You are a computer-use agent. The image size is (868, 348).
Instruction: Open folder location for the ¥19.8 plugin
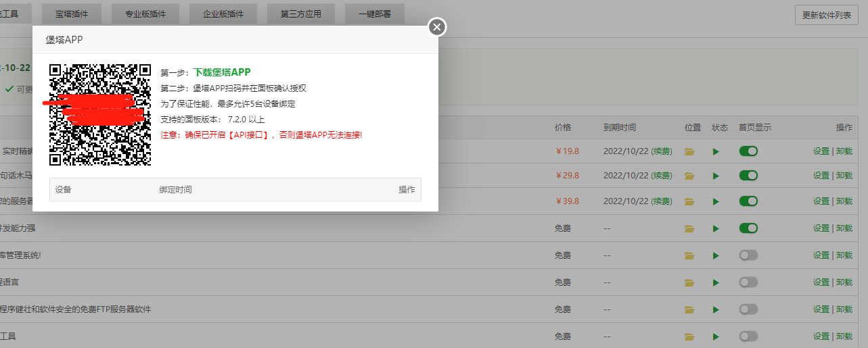[x=689, y=151]
